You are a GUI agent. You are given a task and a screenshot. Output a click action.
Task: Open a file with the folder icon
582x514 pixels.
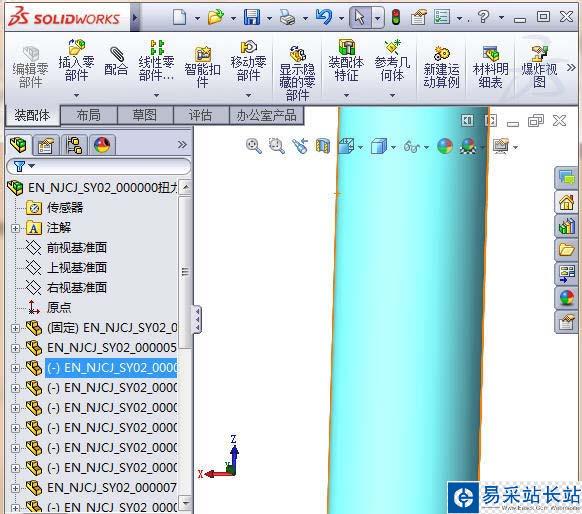(216, 17)
